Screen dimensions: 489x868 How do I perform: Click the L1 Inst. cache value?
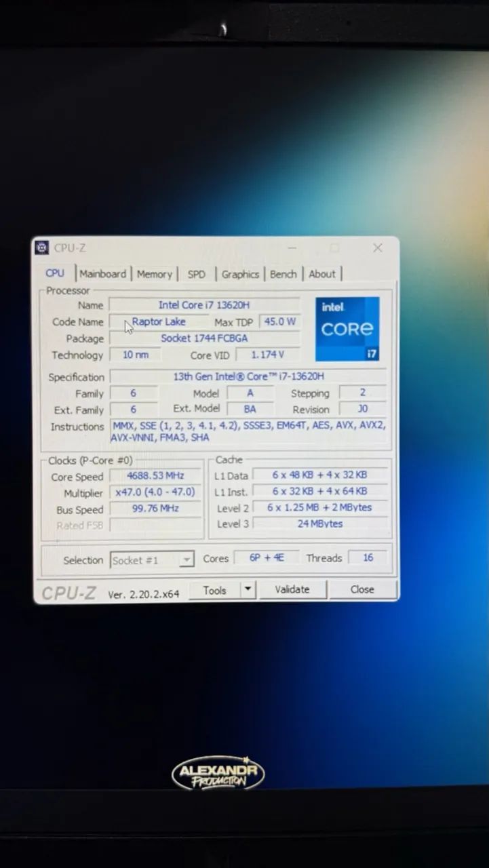click(x=320, y=491)
